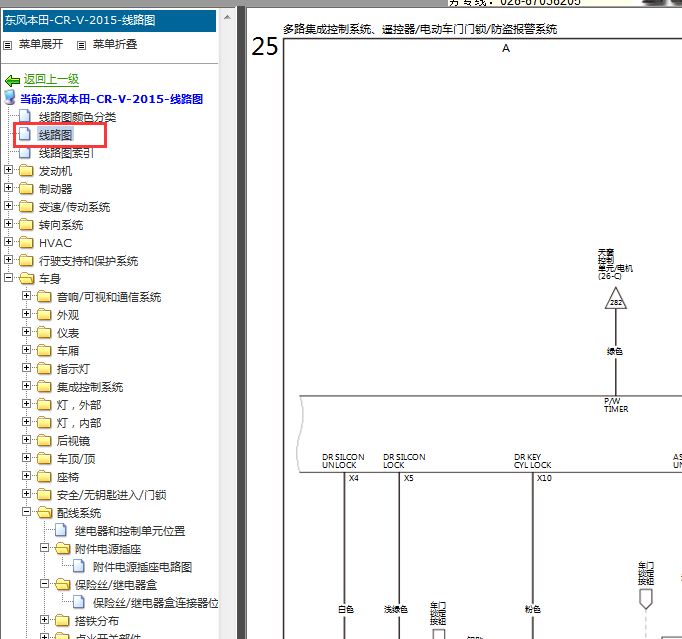The width and height of the screenshot is (682, 639).
Task: Click the list icon beside 菜单展开
Action: tap(7, 45)
